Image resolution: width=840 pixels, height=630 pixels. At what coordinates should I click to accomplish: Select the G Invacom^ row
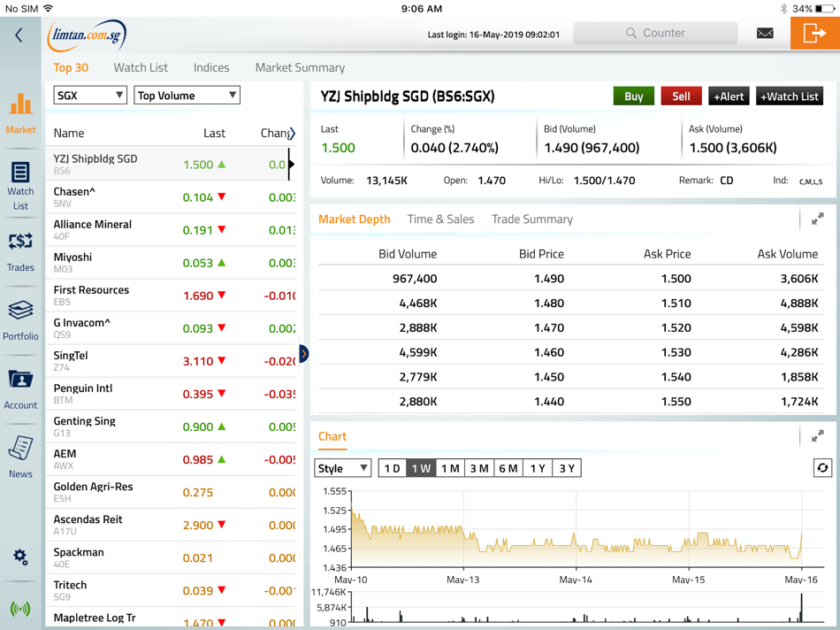coord(171,327)
